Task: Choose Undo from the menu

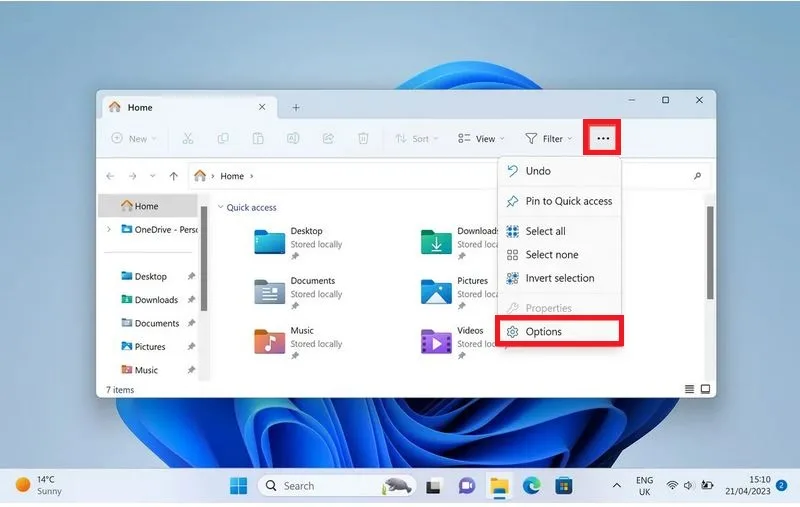Action: [559, 171]
